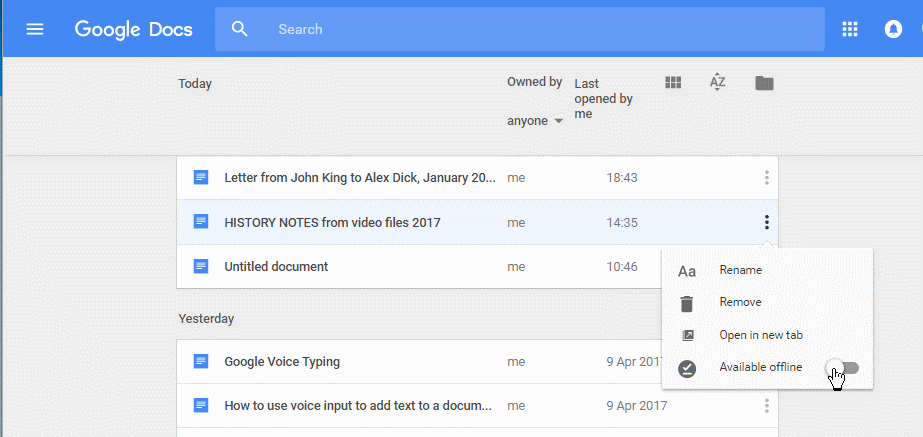Viewport: 923px width, 437px height.
Task: Click the Google Docs logo
Action: pyautogui.click(x=134, y=29)
